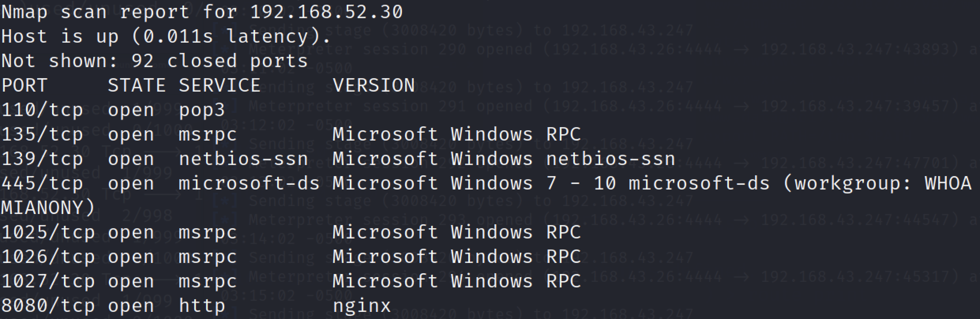This screenshot has height=319, width=980.
Task: Click the 1026/tcp port entry
Action: coord(48,257)
